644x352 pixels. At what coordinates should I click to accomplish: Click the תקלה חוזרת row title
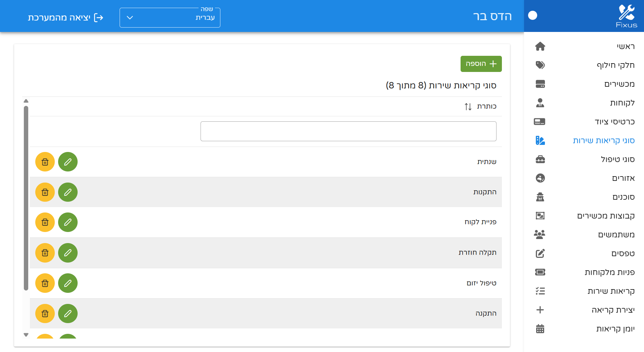click(477, 253)
